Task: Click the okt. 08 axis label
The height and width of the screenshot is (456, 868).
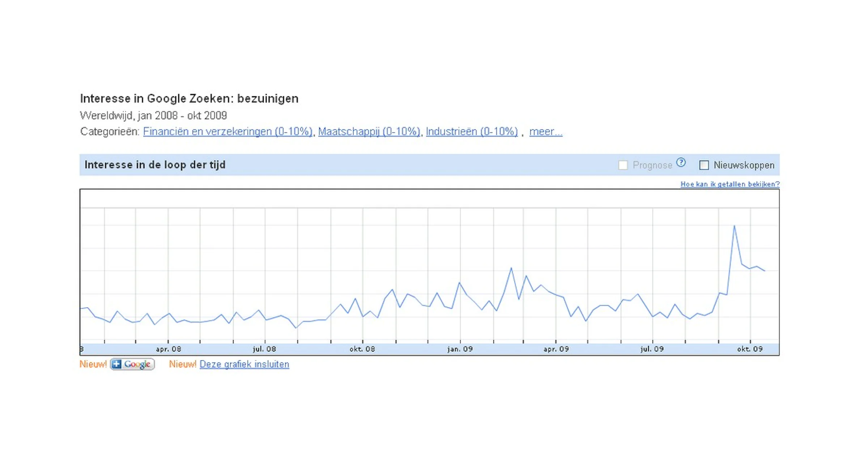Action: [362, 349]
